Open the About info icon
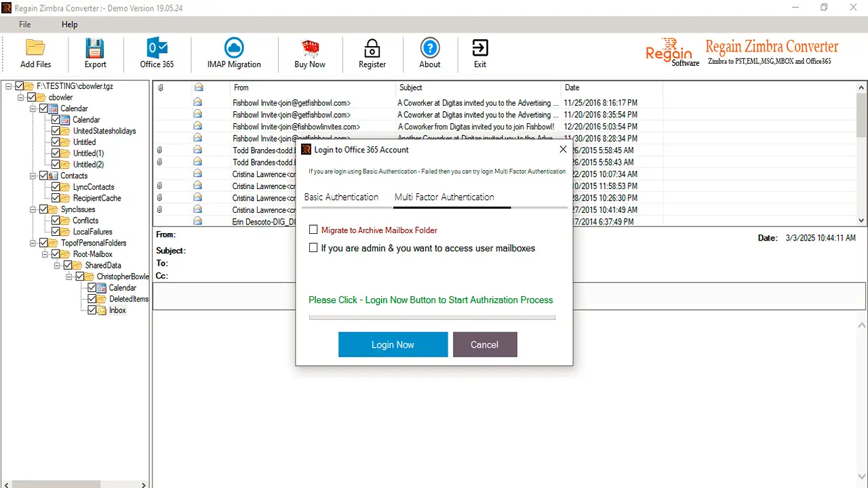868x488 pixels. click(x=430, y=48)
